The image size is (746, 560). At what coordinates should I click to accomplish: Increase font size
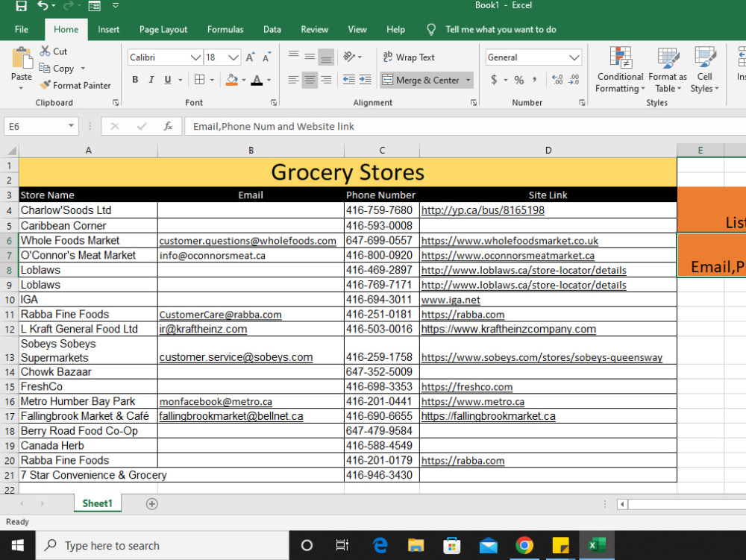(250, 57)
